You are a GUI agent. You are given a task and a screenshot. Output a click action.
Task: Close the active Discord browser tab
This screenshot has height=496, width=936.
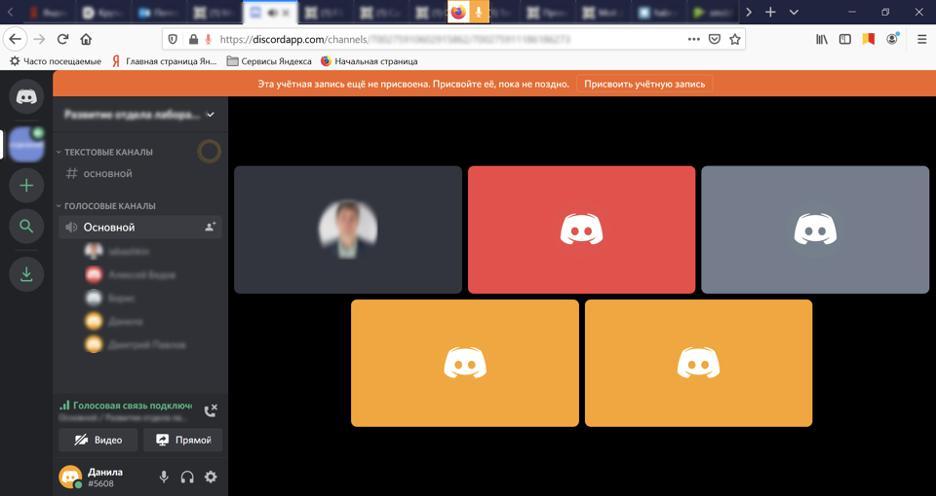tap(286, 13)
